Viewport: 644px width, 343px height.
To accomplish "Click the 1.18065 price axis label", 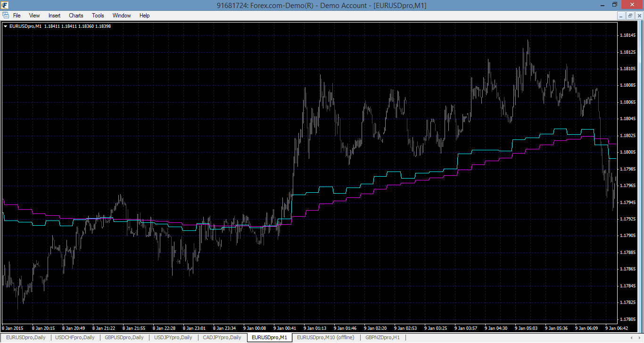I will coord(627,102).
